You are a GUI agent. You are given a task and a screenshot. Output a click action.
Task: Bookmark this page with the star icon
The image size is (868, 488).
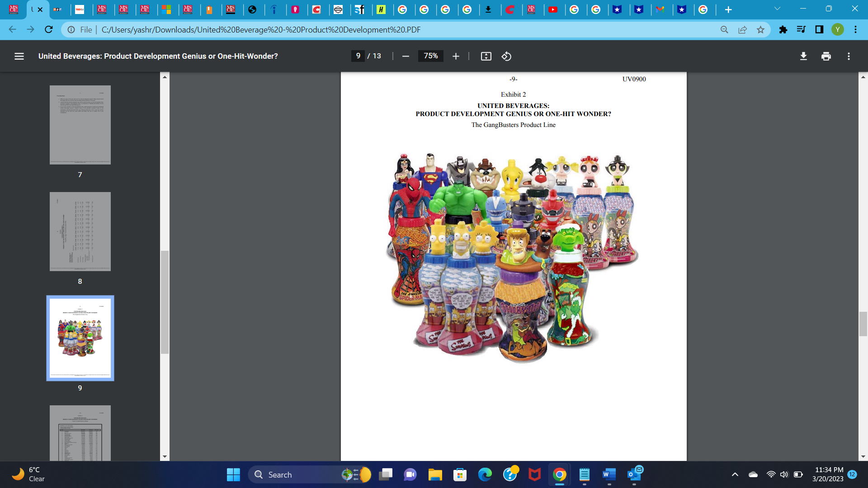(761, 29)
